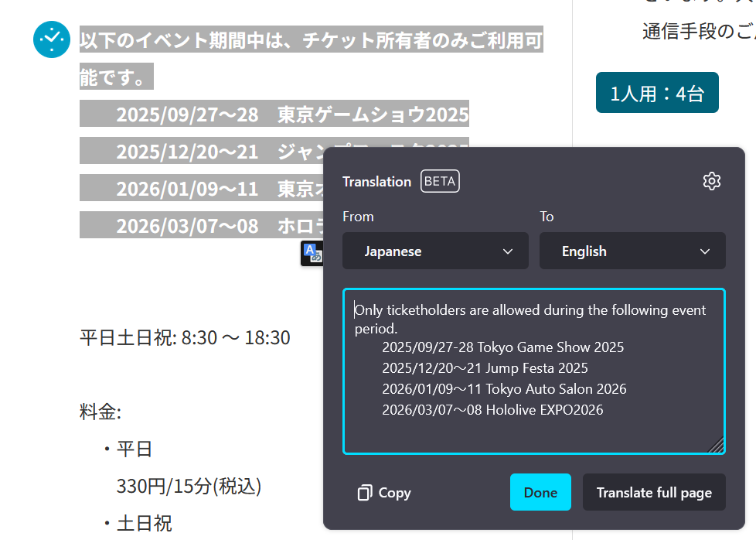Viewport: 756px width, 540px height.
Task: Click the translate popup icon near selection
Action: coord(312,253)
